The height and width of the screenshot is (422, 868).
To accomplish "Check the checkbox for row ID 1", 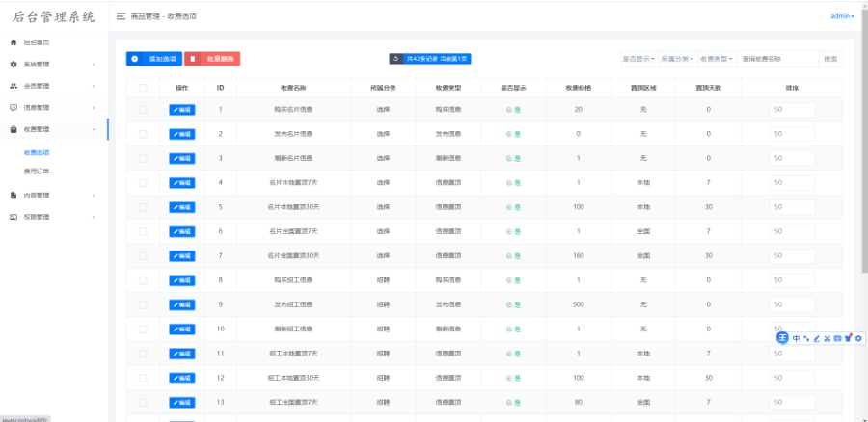I will (143, 109).
